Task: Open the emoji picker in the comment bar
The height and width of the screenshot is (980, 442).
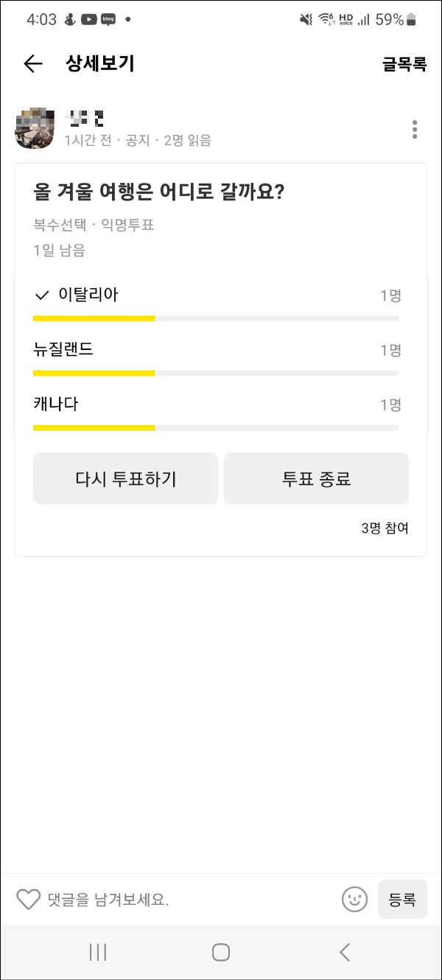Action: tap(354, 900)
